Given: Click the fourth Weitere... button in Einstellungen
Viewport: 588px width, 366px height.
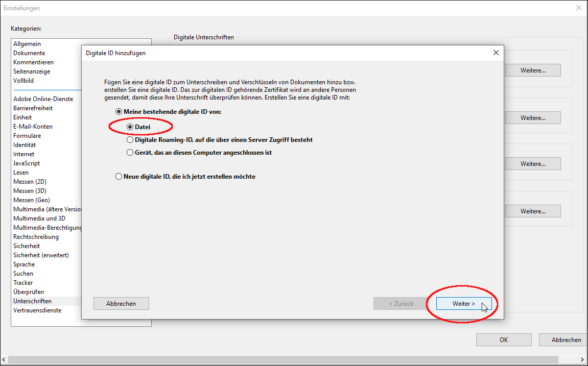Looking at the screenshot, I should coord(533,211).
